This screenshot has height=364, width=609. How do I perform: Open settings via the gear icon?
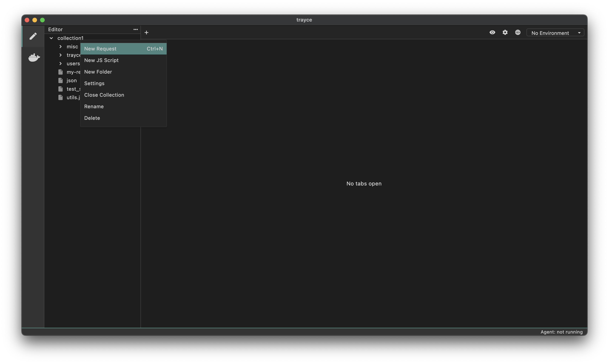[x=505, y=32]
